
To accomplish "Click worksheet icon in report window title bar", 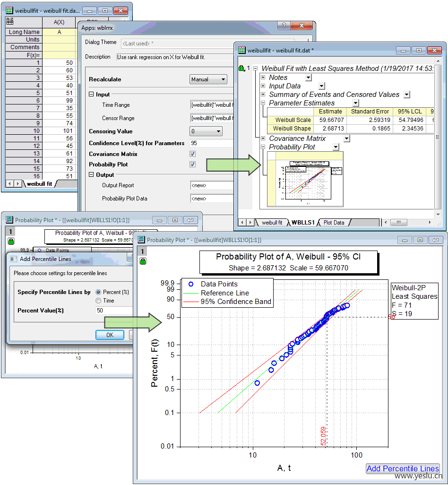I will pos(242,50).
